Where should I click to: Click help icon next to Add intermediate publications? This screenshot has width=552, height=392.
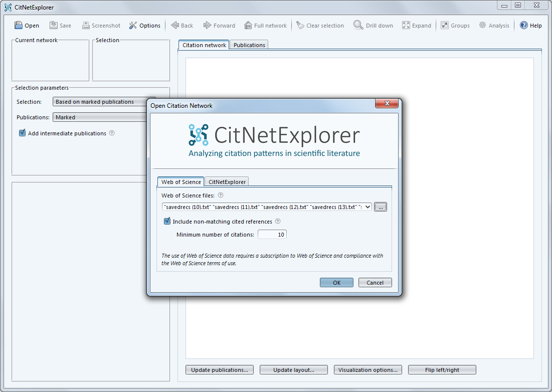(x=112, y=133)
